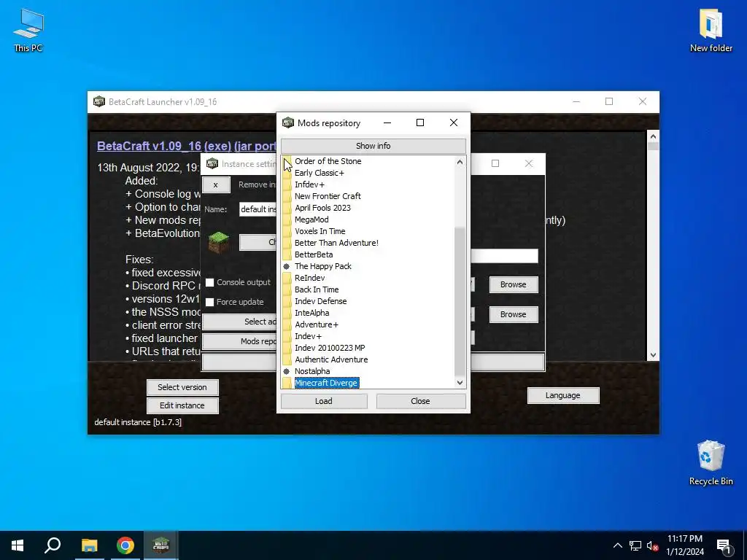The image size is (747, 560).
Task: Select Indev+ list entry
Action: [x=309, y=336]
